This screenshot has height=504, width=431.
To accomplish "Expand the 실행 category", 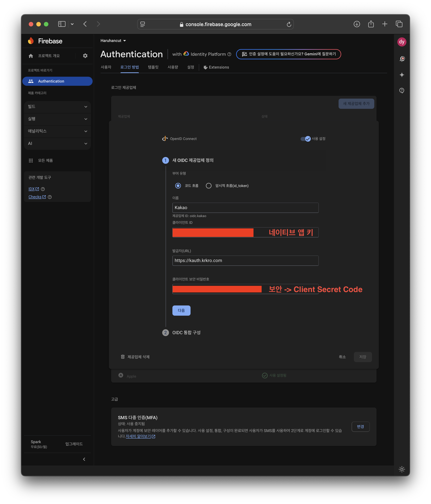I will point(57,119).
